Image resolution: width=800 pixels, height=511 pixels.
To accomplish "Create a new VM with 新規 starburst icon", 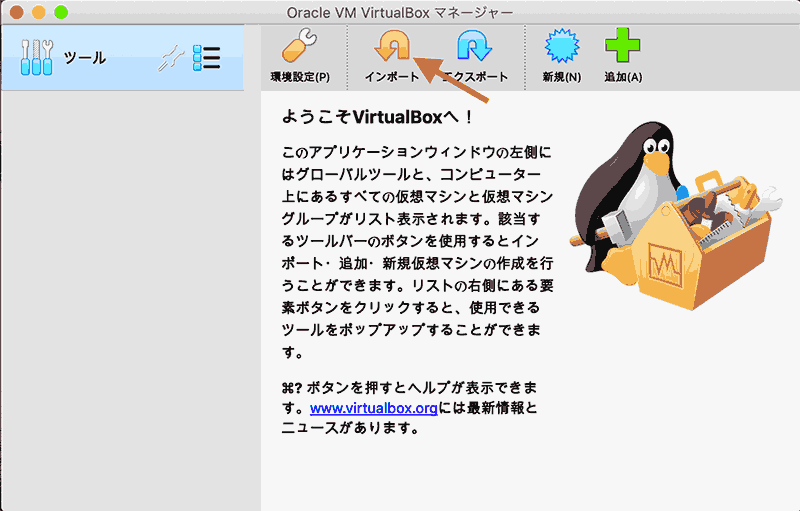I will (561, 48).
